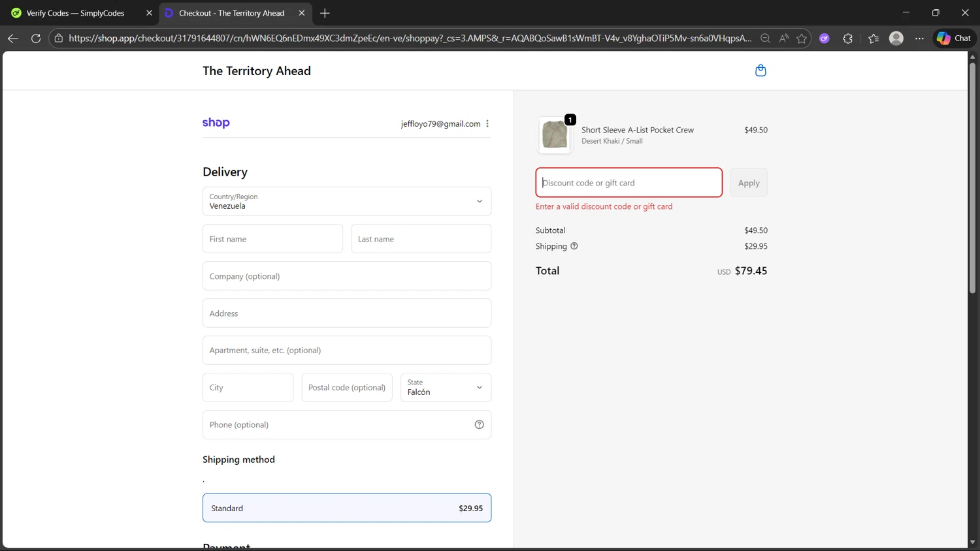Open browser profile avatar
980x551 pixels.
896,39
